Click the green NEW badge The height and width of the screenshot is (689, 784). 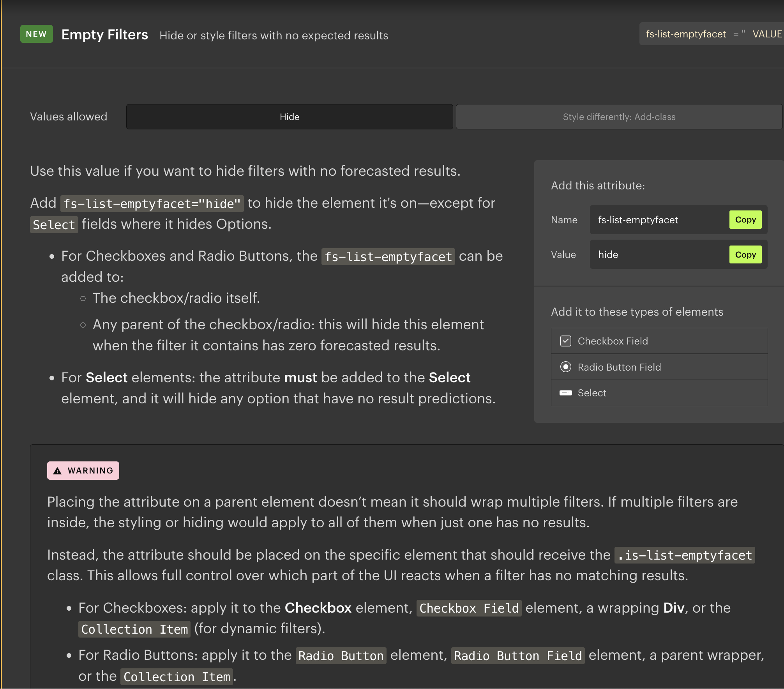click(36, 34)
